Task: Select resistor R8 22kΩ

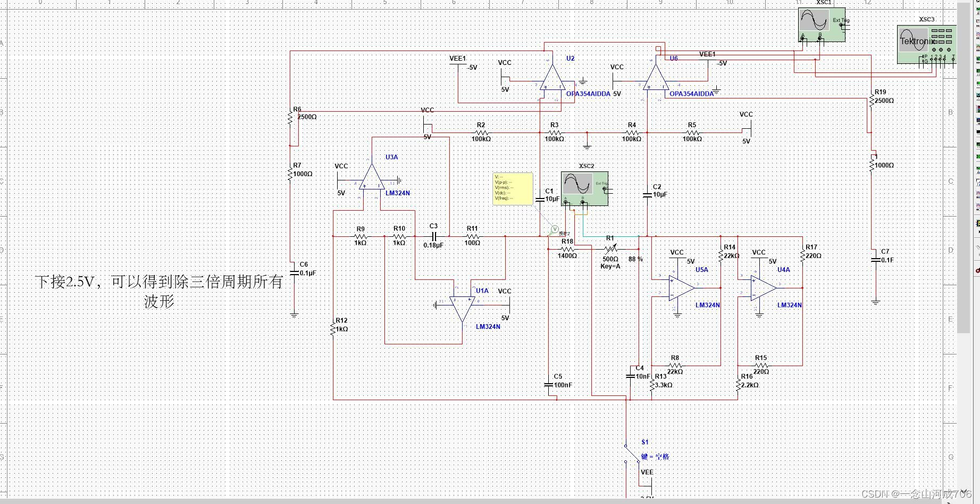Action: tap(675, 366)
